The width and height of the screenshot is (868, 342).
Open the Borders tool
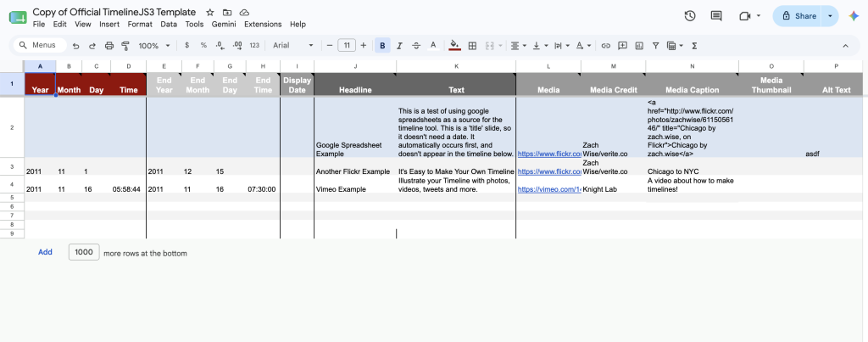point(472,46)
